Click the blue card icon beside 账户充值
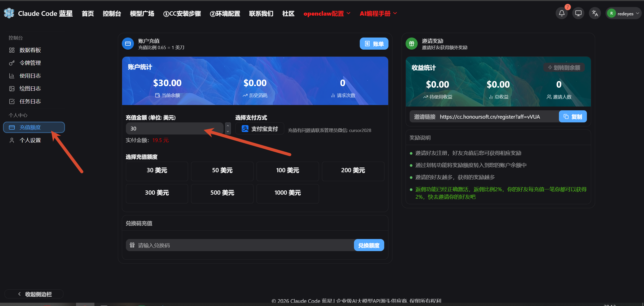This screenshot has height=306, width=644. [128, 44]
